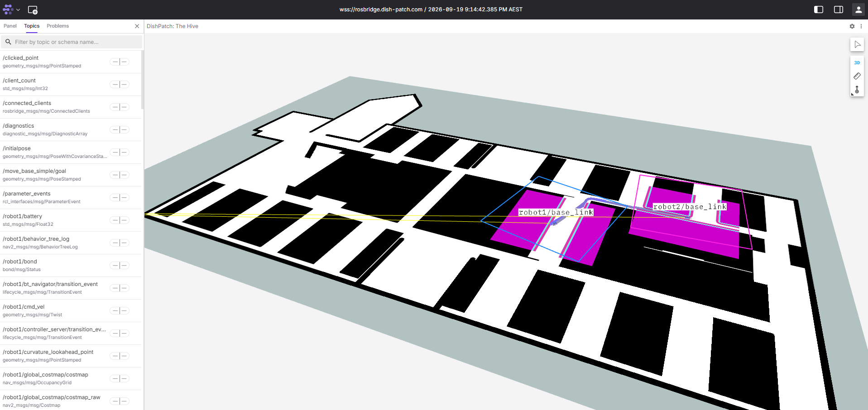
Task: Select /robot1/bt_navigator/transition_event topic
Action: click(x=71, y=288)
